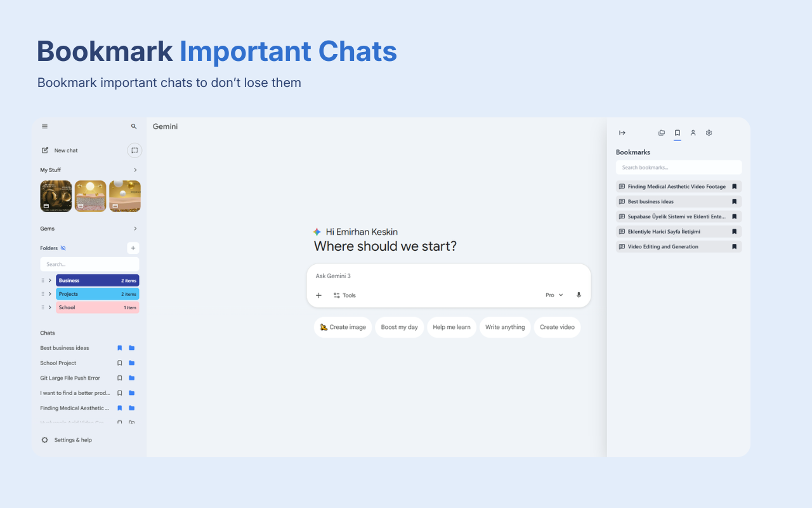Open first My Stuff thumbnail with gold rings
Image resolution: width=812 pixels, height=508 pixels.
(56, 196)
